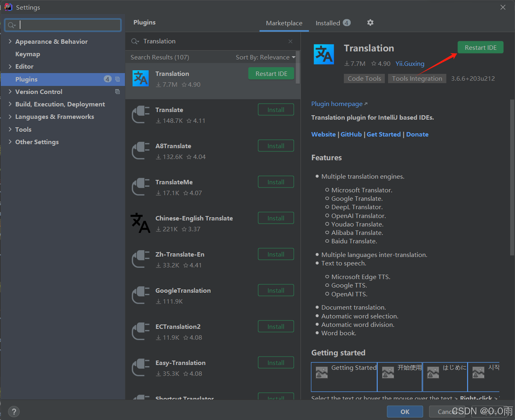Select the GoogleTranslation plugin name
This screenshot has width=515, height=420.
(x=183, y=290)
